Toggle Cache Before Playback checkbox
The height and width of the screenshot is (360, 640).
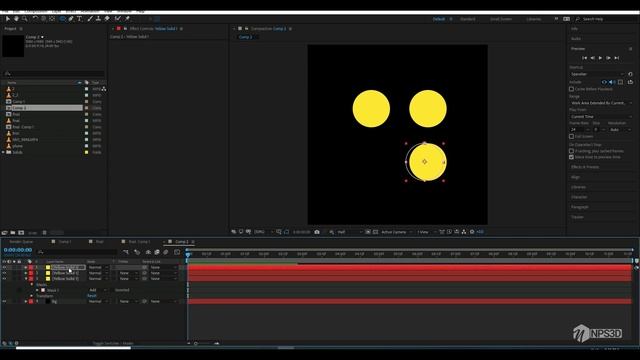[x=571, y=89]
